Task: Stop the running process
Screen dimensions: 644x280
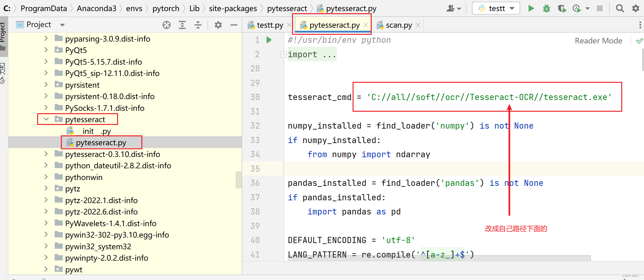Action: (599, 8)
